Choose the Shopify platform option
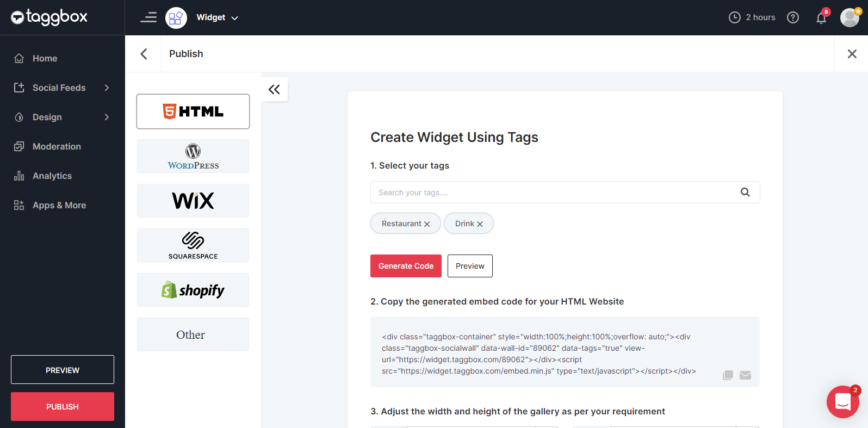The width and height of the screenshot is (868, 428). (x=193, y=290)
